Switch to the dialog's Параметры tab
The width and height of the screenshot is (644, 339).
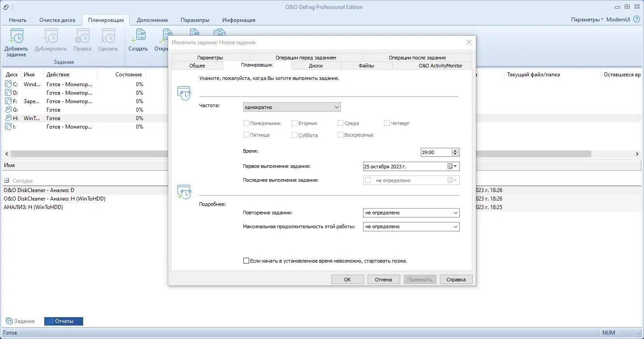click(x=210, y=58)
